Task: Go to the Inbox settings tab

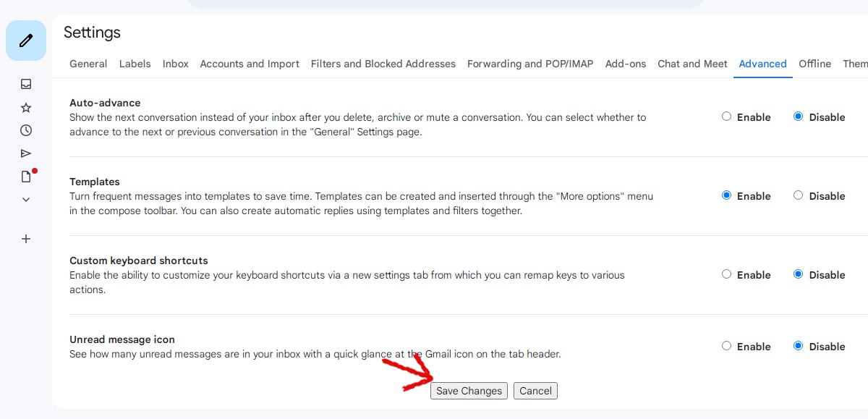Action: point(176,64)
